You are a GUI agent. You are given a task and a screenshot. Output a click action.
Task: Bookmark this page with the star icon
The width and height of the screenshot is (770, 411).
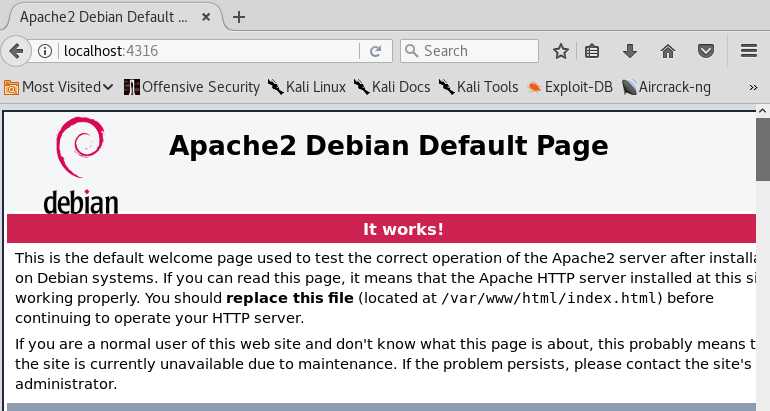click(x=561, y=51)
